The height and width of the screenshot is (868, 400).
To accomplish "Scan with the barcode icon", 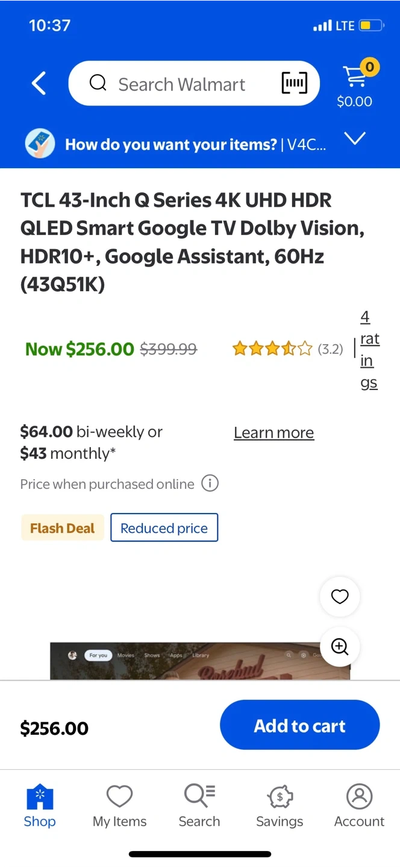I will (x=294, y=83).
